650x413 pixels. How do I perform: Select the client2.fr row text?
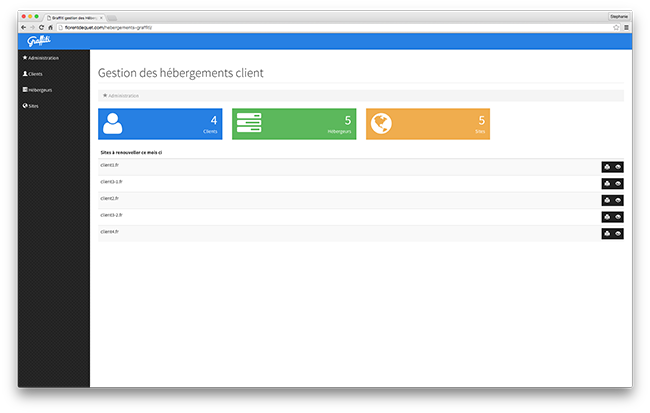[109, 198]
